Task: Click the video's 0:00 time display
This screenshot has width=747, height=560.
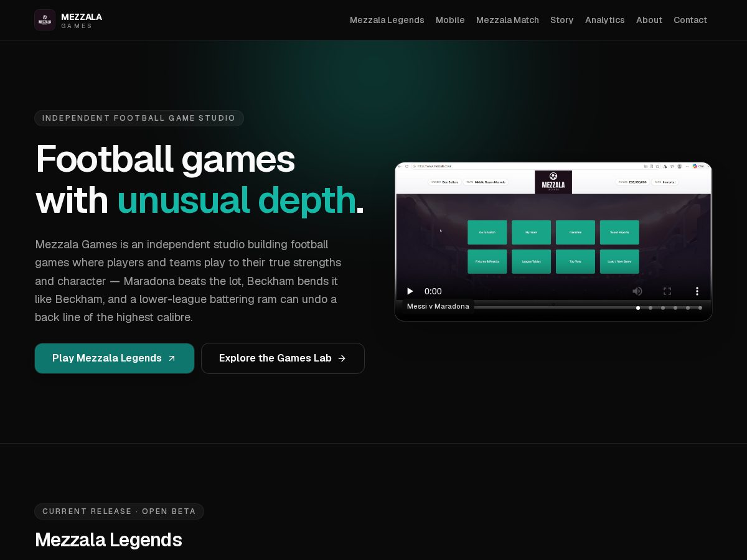Action: tap(433, 291)
